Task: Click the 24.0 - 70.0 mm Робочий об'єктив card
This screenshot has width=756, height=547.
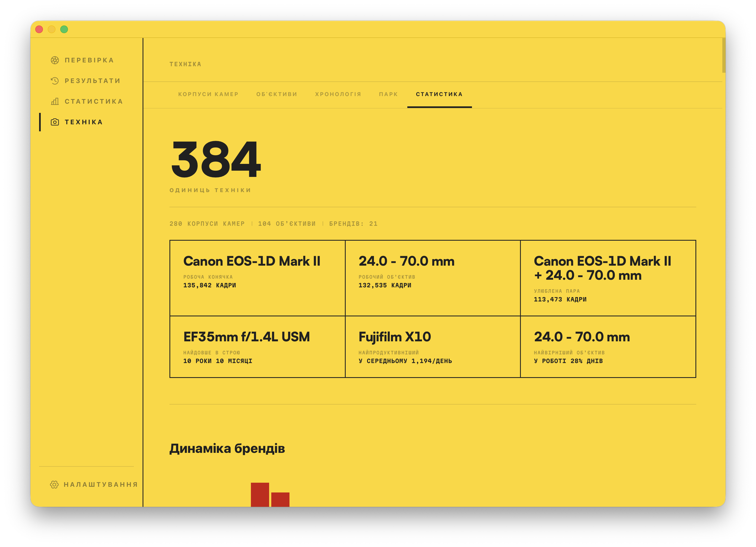Action: tap(433, 278)
